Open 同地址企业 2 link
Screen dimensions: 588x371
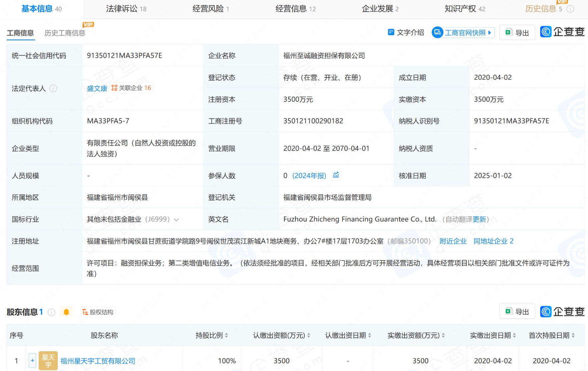click(x=493, y=241)
